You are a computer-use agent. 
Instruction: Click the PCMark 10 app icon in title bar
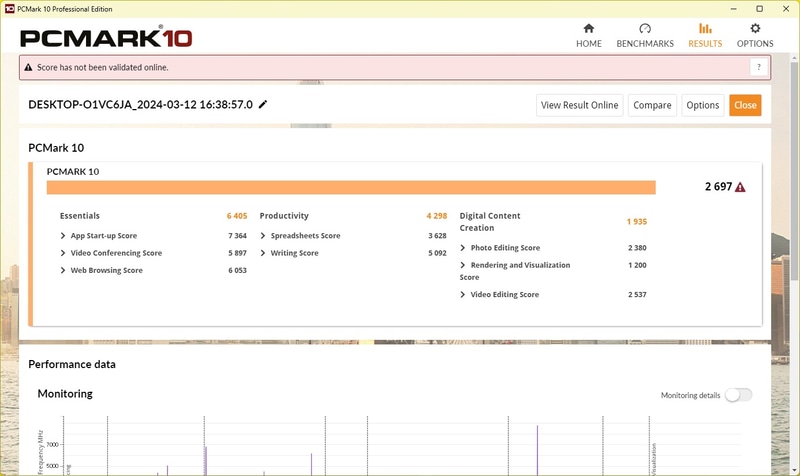tap(9, 9)
